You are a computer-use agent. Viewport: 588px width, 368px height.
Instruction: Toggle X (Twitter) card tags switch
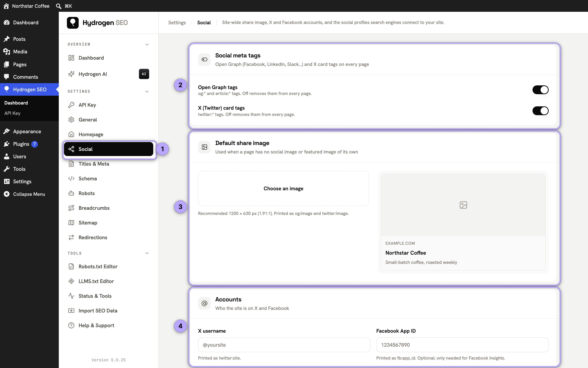[x=540, y=111]
